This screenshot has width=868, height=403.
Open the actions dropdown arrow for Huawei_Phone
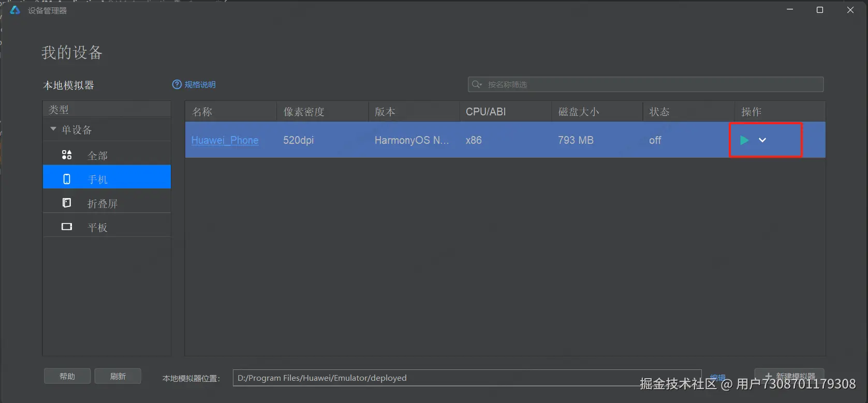coord(762,140)
